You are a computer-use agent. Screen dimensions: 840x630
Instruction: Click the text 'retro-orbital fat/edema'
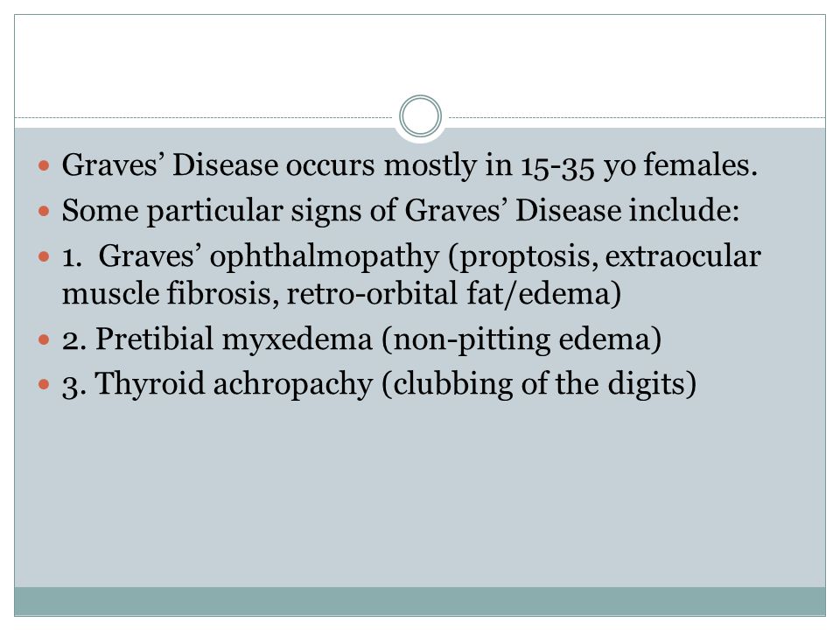click(x=449, y=294)
